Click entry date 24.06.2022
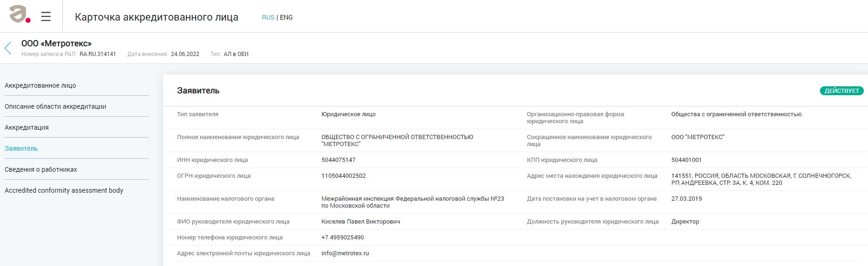 (185, 54)
